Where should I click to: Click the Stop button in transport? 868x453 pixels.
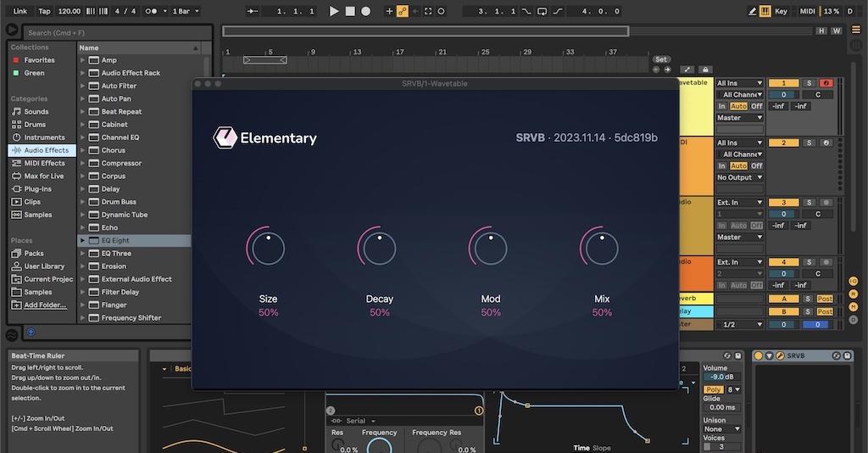click(350, 11)
